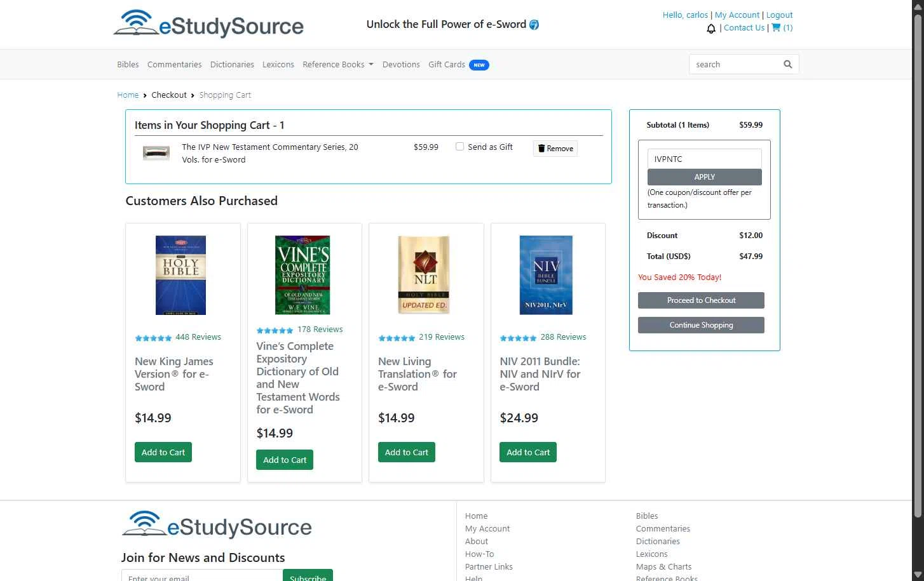Click the newsletter email input field
Viewport: 924px width, 581px height.
(202, 575)
